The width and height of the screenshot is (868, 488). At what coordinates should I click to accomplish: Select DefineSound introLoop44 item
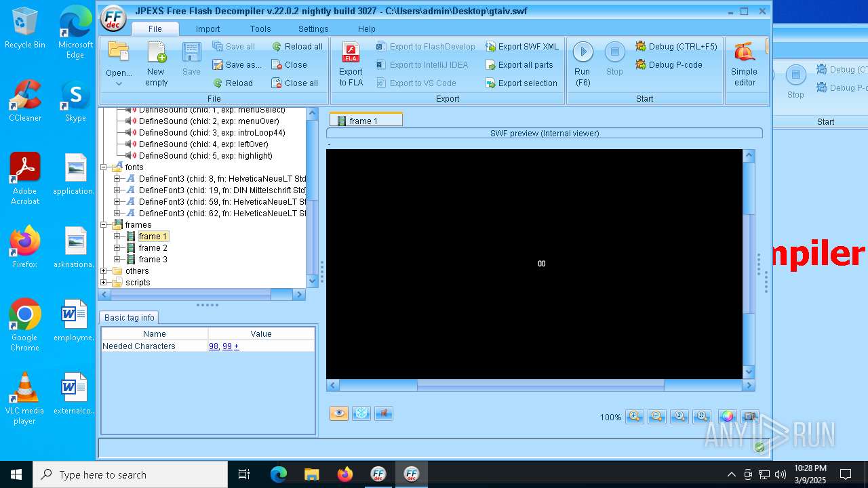click(x=212, y=133)
